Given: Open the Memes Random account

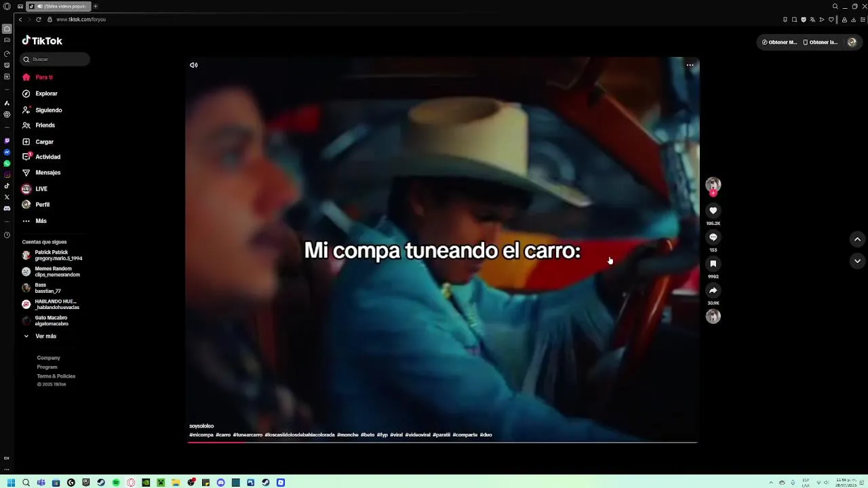Looking at the screenshot, I should [51, 272].
